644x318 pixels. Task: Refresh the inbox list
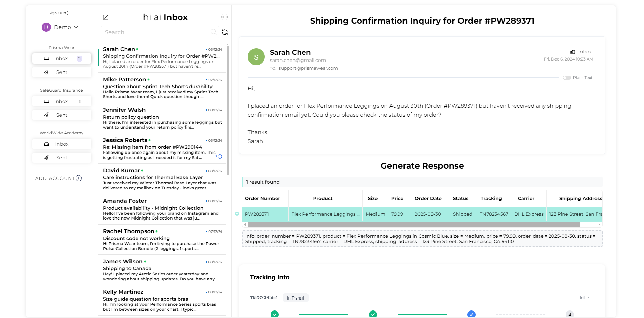(x=225, y=32)
